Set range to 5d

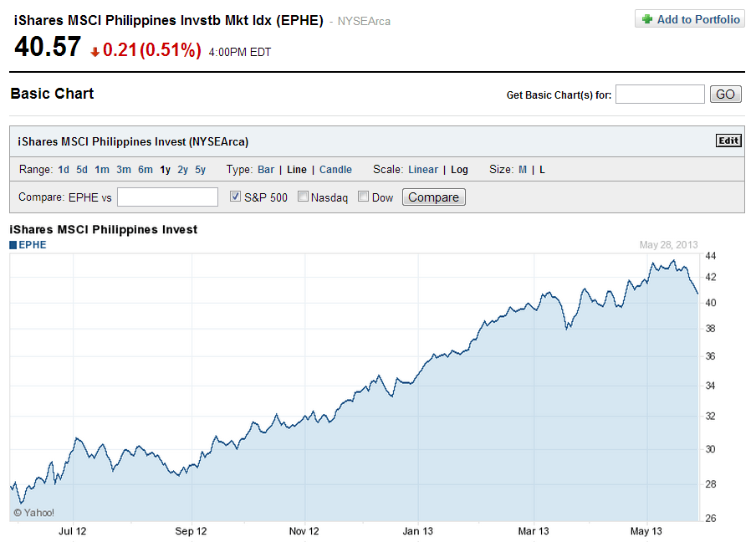(82, 170)
